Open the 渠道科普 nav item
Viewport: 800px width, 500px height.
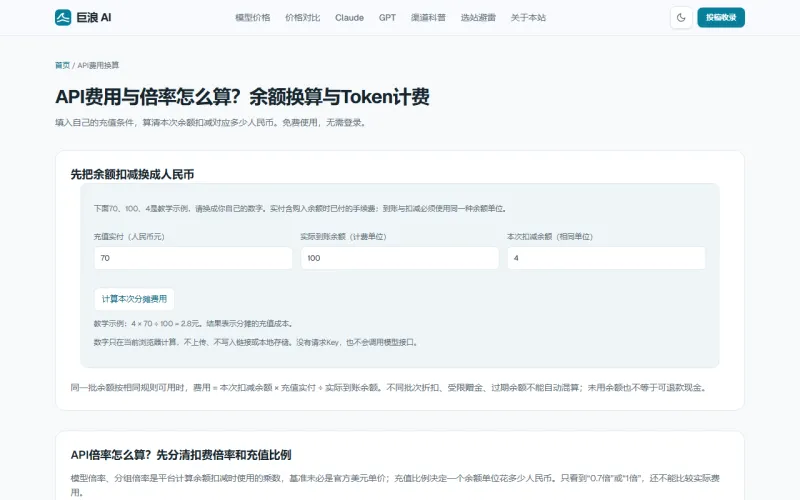pos(428,17)
